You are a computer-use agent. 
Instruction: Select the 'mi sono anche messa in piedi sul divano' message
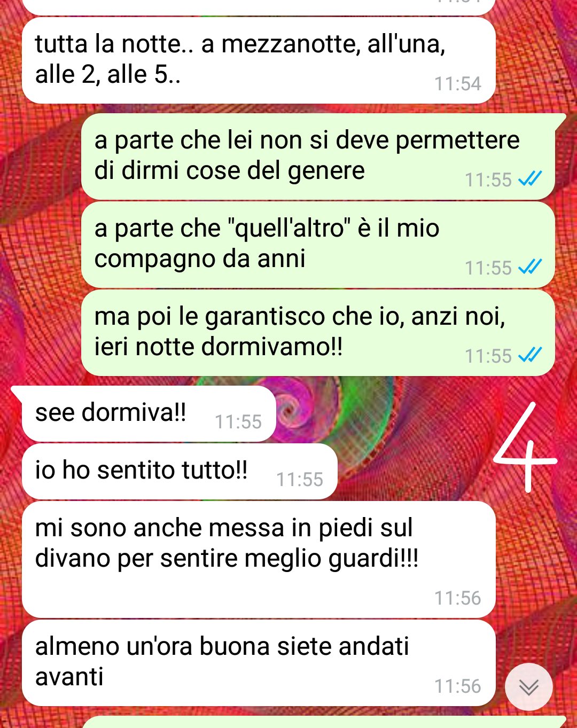pyautogui.click(x=259, y=559)
